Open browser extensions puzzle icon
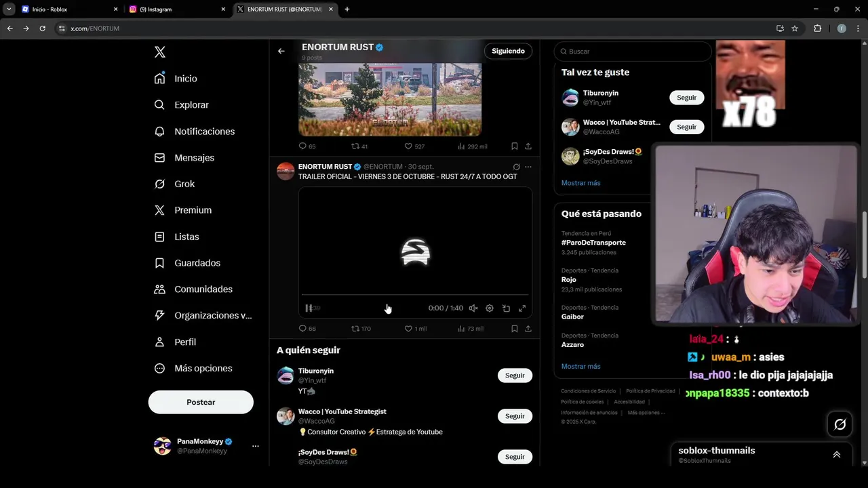 pos(817,28)
